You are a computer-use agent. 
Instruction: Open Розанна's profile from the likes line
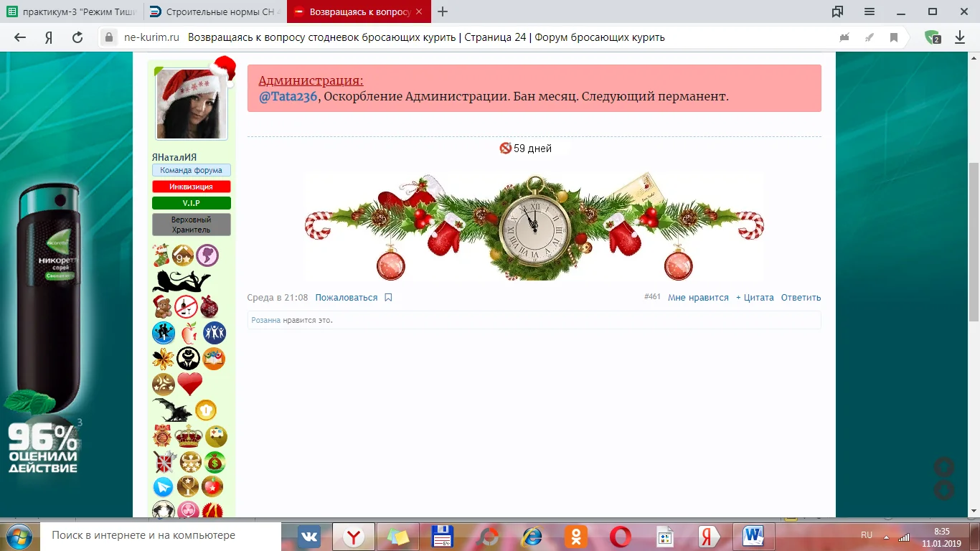265,320
